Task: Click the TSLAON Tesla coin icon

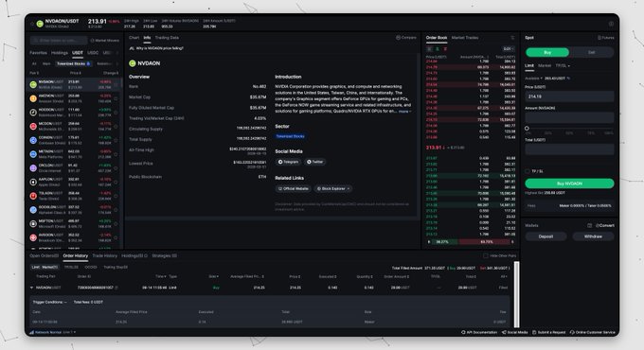Action: pyautogui.click(x=33, y=196)
